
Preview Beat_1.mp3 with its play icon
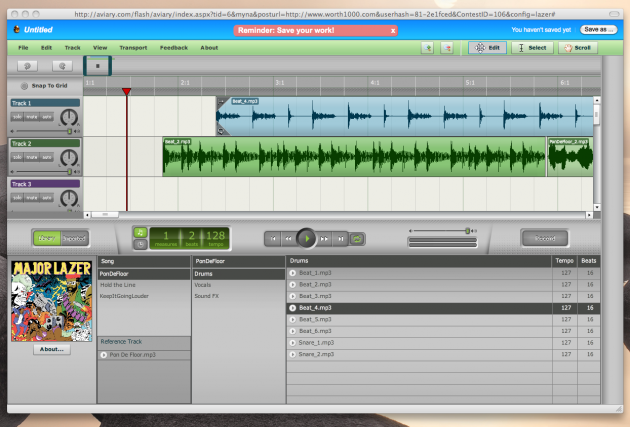[293, 272]
